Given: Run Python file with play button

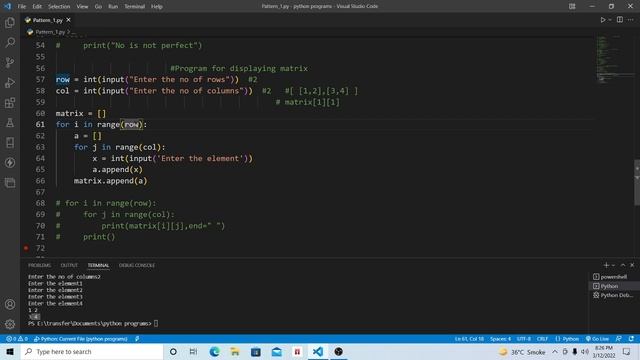Looking at the screenshot, I should pyautogui.click(x=602, y=20).
